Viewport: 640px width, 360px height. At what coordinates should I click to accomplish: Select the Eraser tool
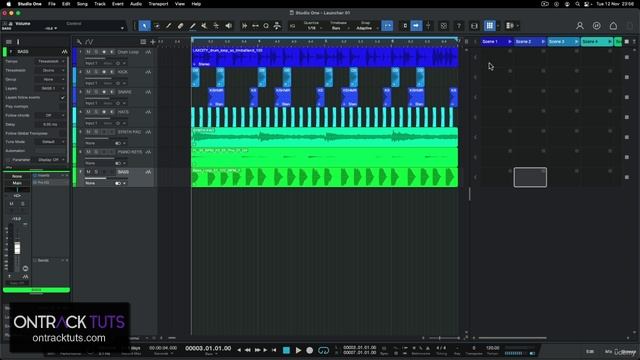(x=180, y=26)
